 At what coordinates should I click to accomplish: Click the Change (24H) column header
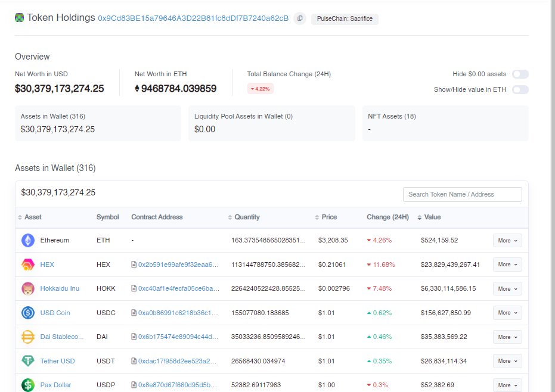(x=387, y=217)
